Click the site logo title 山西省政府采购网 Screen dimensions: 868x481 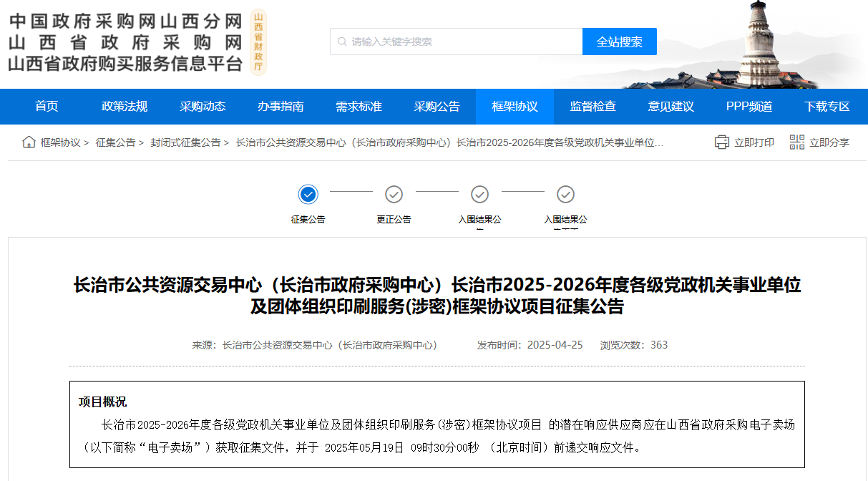pyautogui.click(x=125, y=42)
